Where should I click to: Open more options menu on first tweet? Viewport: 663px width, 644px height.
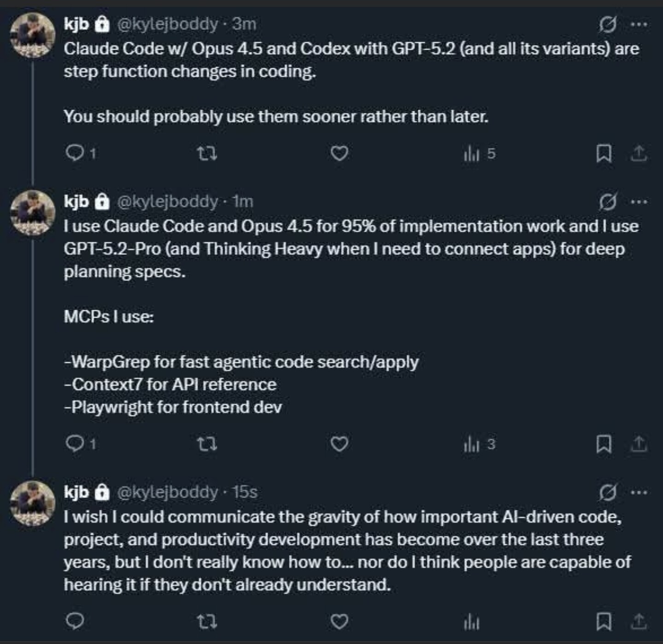tap(639, 24)
